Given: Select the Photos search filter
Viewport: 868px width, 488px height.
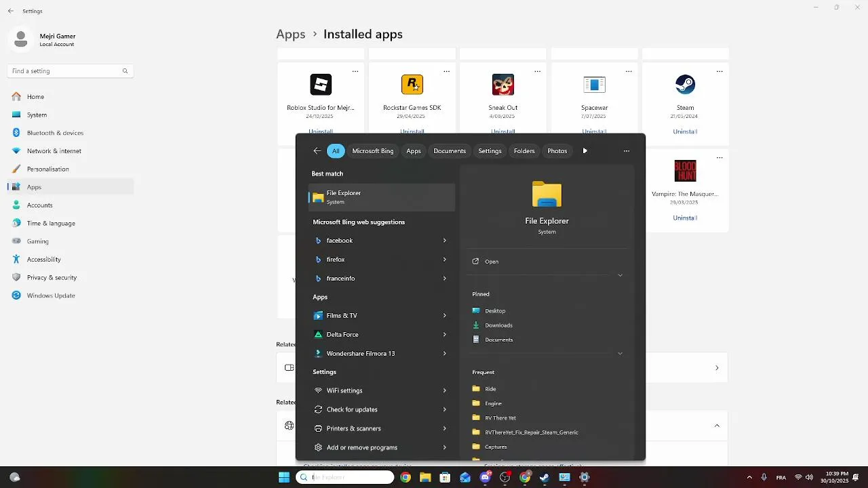Looking at the screenshot, I should pyautogui.click(x=557, y=151).
